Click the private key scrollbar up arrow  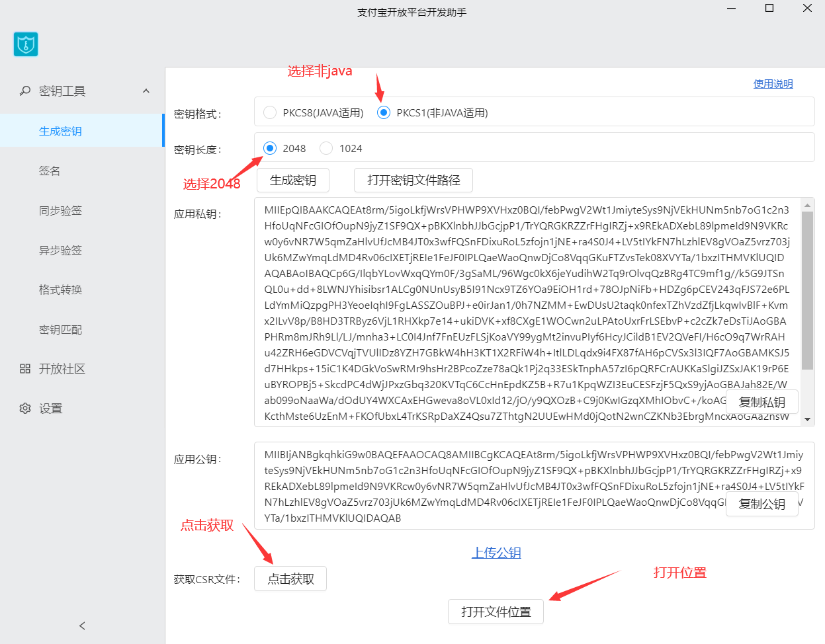[x=807, y=204]
